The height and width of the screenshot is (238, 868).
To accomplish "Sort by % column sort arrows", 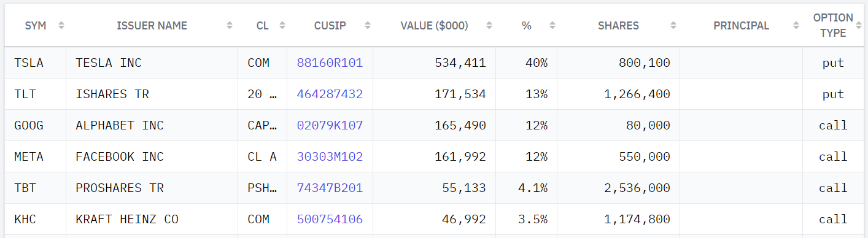I will click(x=552, y=25).
